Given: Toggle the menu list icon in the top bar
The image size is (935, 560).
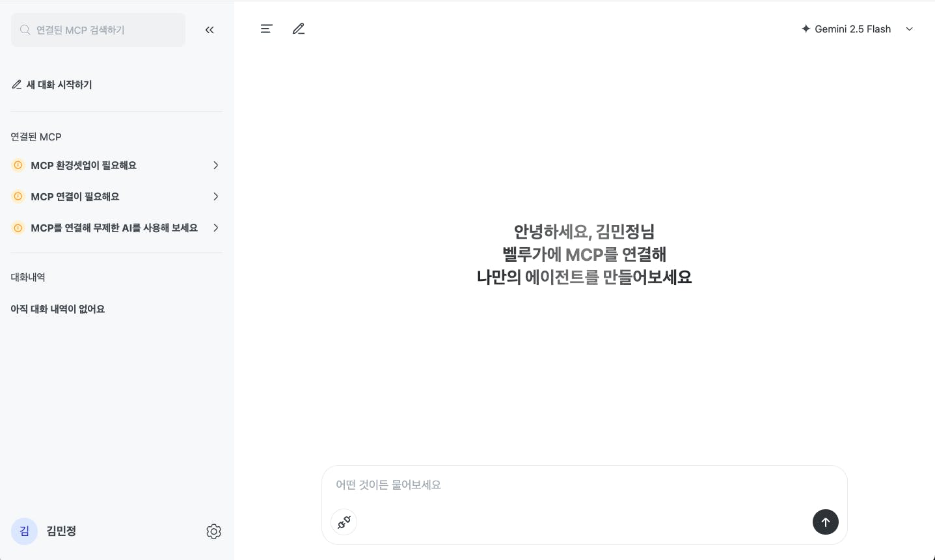Looking at the screenshot, I should point(267,29).
